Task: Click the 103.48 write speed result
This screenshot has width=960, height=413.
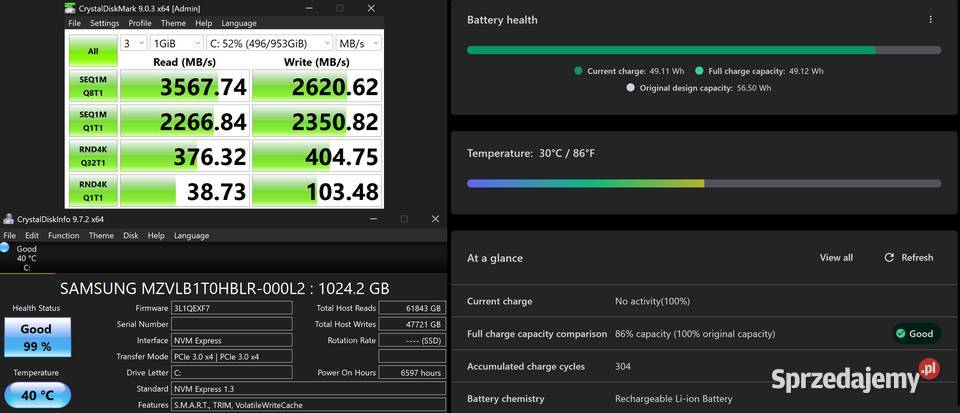Action: (317, 190)
